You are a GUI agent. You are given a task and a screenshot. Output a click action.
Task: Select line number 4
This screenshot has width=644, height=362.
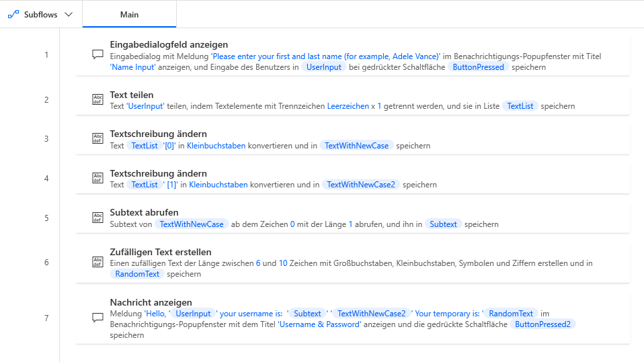pyautogui.click(x=46, y=178)
